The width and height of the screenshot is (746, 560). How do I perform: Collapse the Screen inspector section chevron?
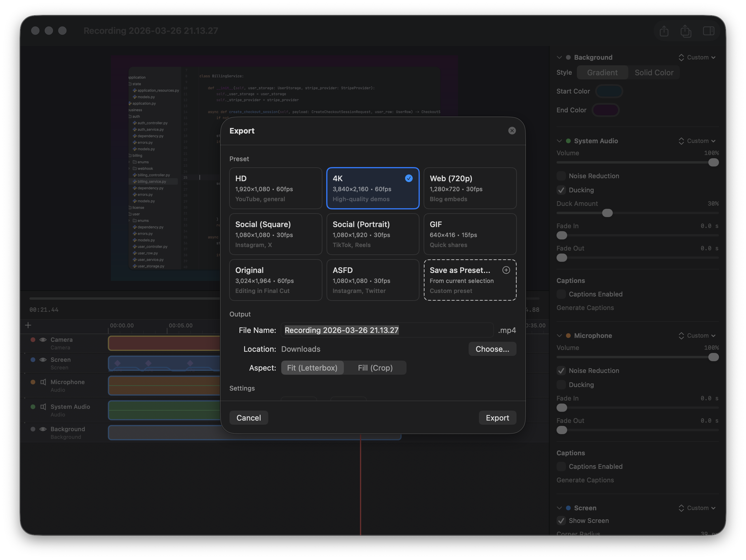click(559, 508)
